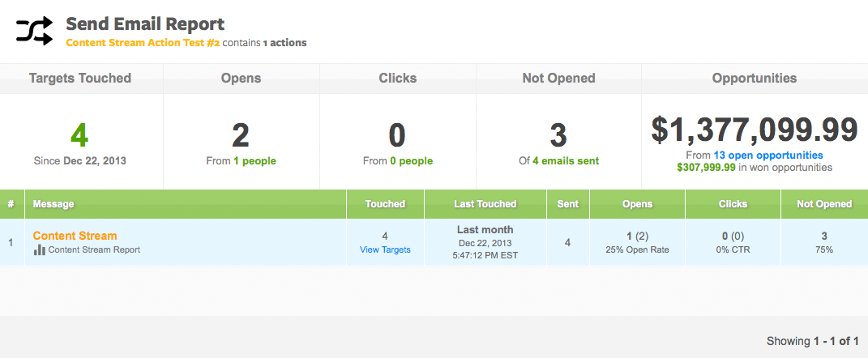Click the green Targets Touched count 4
868x358 pixels.
click(x=79, y=135)
